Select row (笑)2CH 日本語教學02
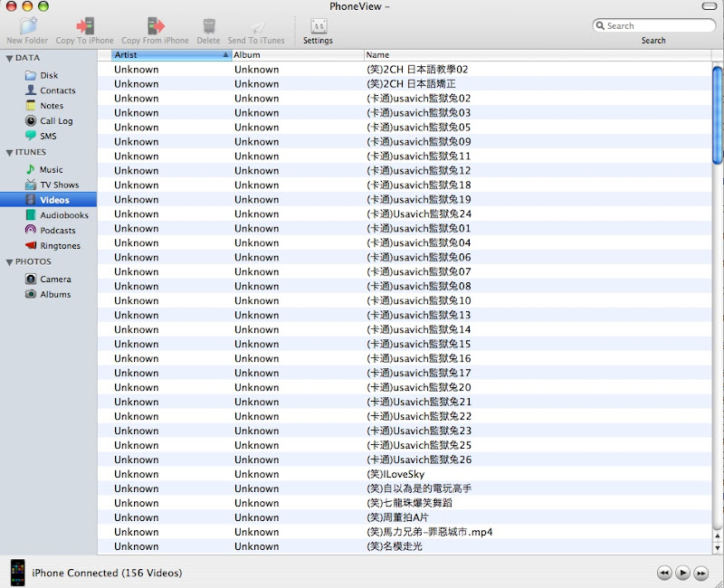The height and width of the screenshot is (588, 724). [405, 70]
